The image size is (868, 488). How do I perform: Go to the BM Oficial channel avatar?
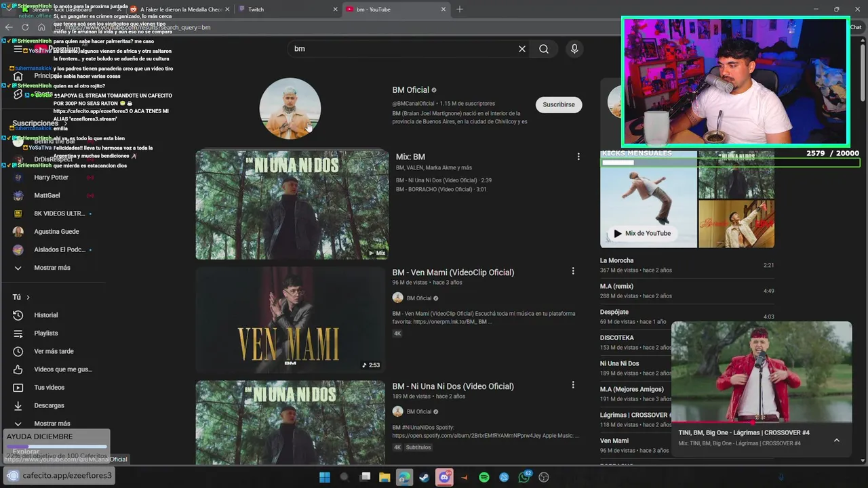click(x=290, y=108)
